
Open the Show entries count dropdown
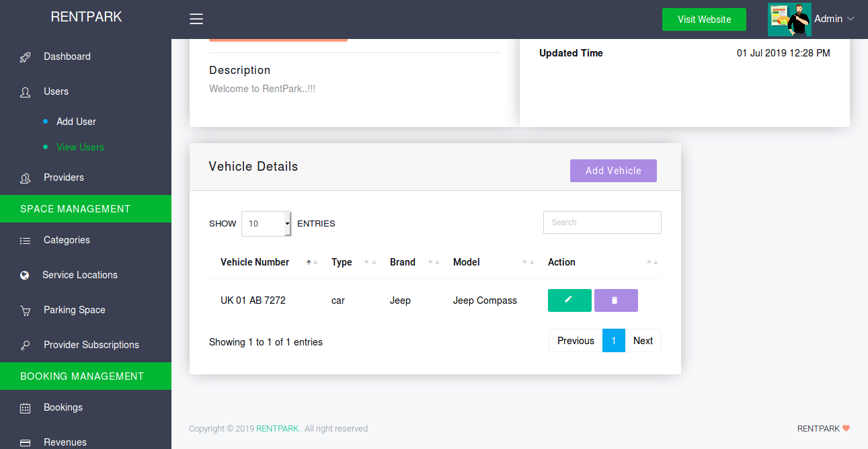tap(266, 223)
